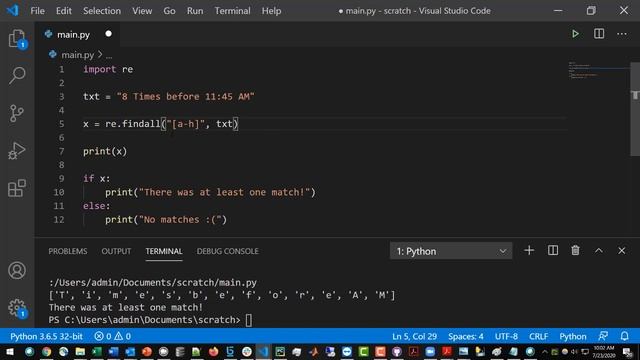The width and height of the screenshot is (640, 360).
Task: Maximize the panel size with up chevron
Action: (x=598, y=251)
